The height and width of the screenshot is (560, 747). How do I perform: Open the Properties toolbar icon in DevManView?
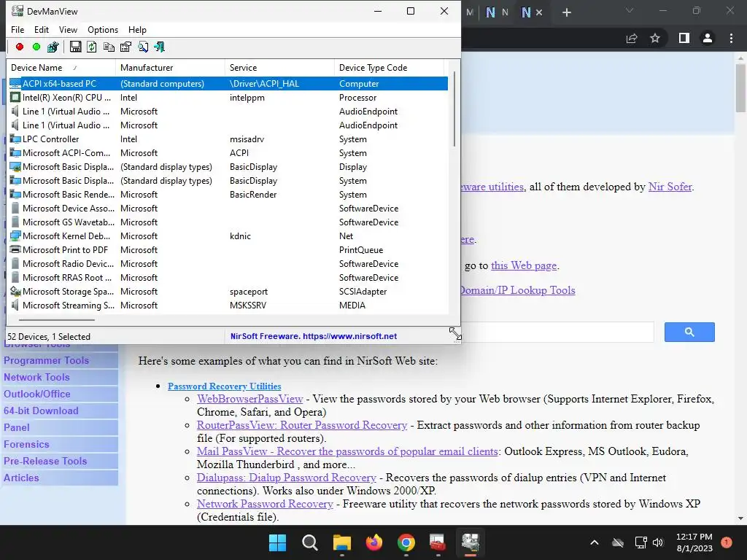click(125, 47)
